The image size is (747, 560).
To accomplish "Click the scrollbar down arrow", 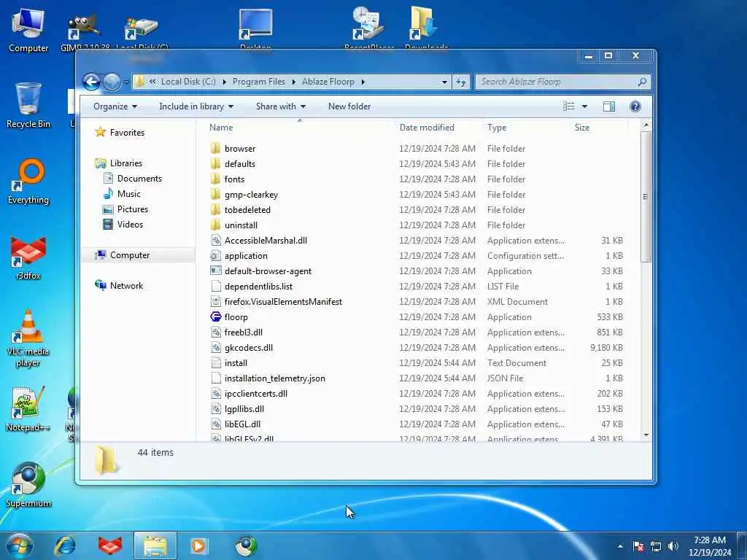I will pos(646,435).
